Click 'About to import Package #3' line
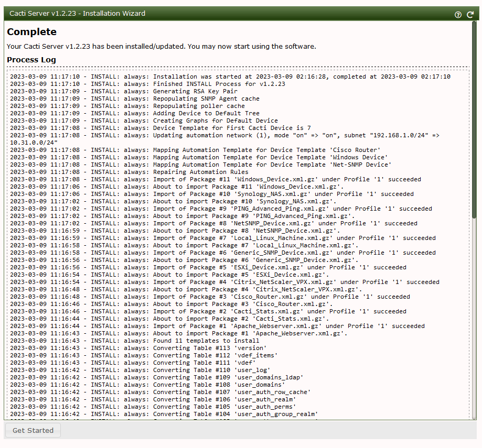 171,304
